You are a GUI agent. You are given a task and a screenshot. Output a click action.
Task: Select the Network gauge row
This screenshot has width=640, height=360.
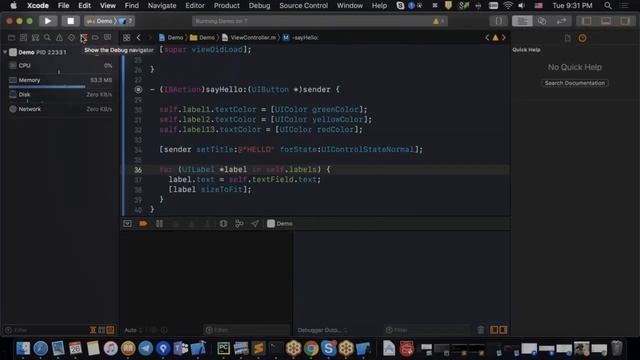[x=60, y=109]
